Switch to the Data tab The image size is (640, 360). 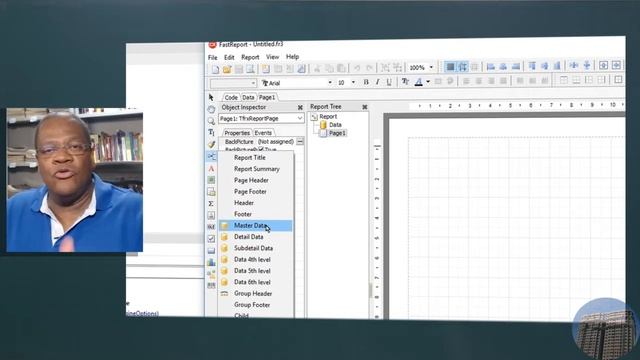(x=248, y=97)
